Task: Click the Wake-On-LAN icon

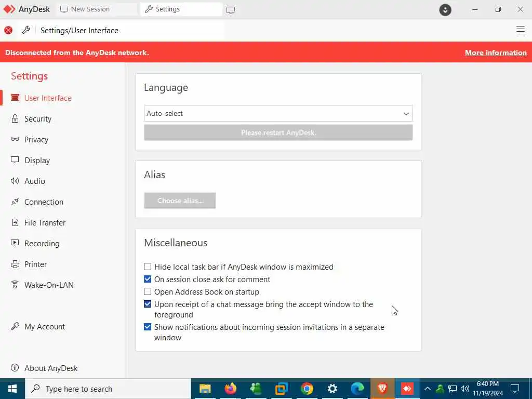Action: click(x=15, y=285)
